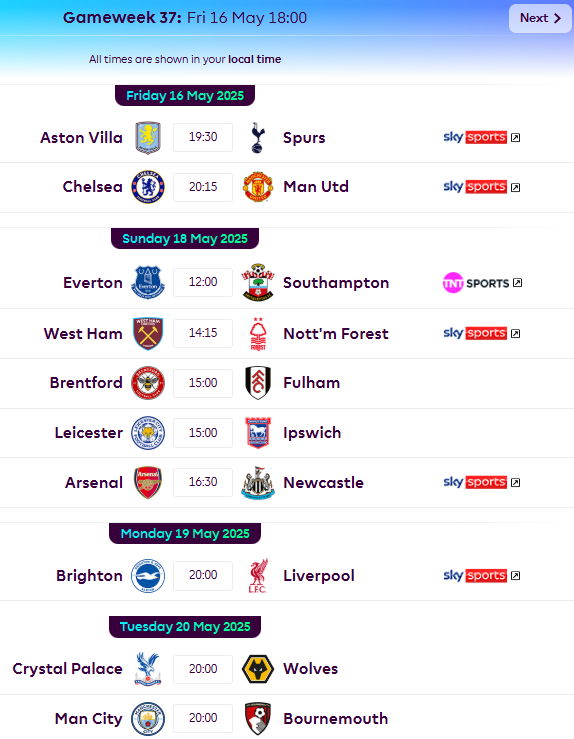Click the Wolves badge icon
The width and height of the screenshot is (574, 739).
tap(258, 669)
